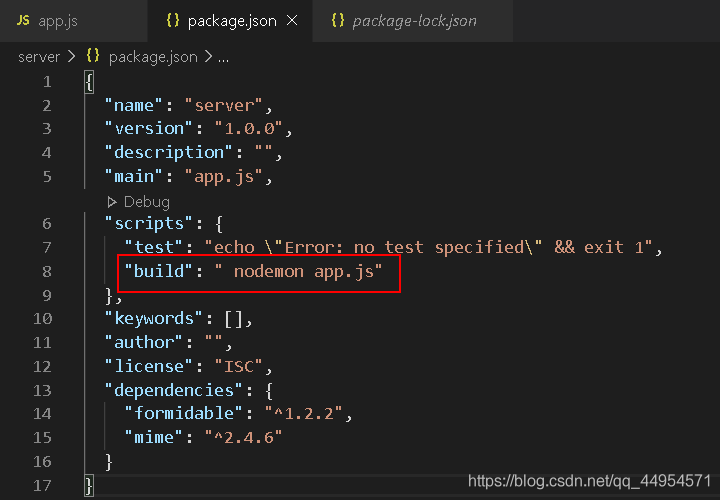Click line number 13 in gutter
Viewport: 720px width, 500px height.
[42, 390]
